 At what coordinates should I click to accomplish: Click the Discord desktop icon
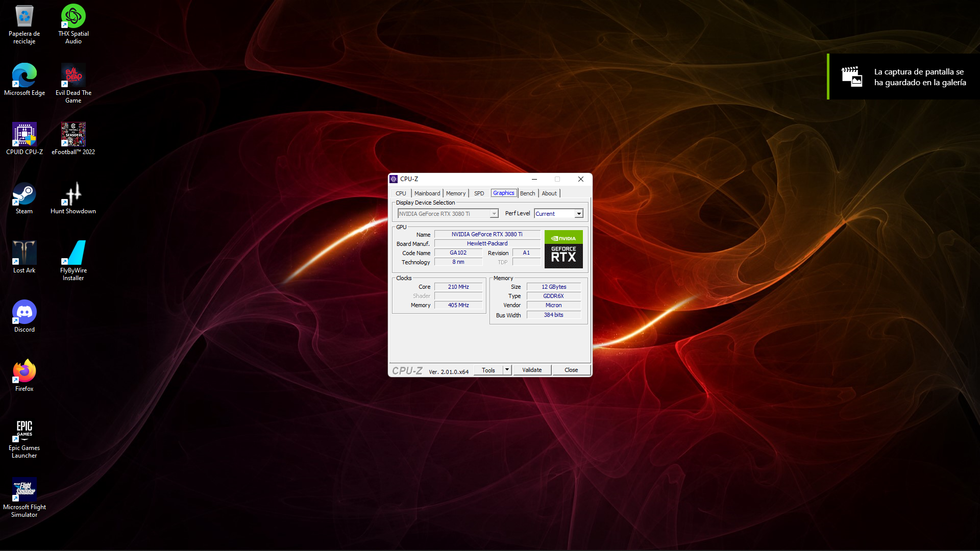(24, 313)
